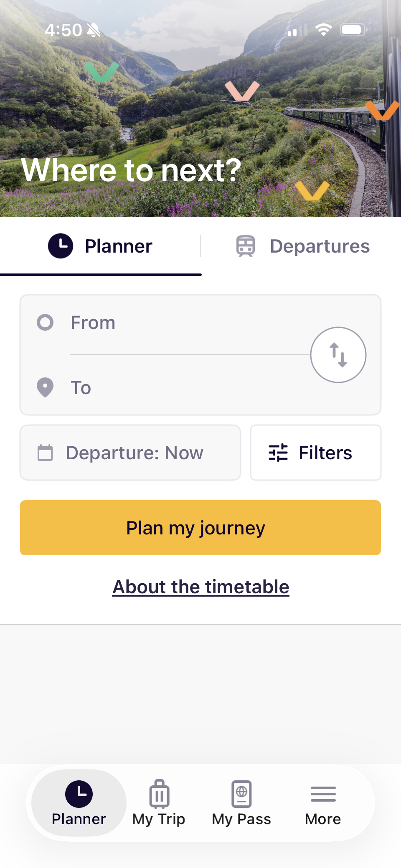This screenshot has height=868, width=401.
Task: Tap the To station input field
Action: click(188, 388)
